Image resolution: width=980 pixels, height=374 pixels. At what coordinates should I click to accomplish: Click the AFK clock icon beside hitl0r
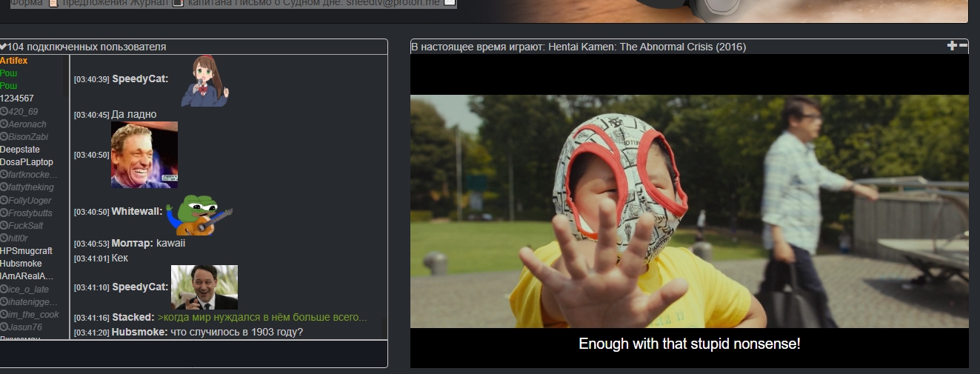[x=4, y=238]
